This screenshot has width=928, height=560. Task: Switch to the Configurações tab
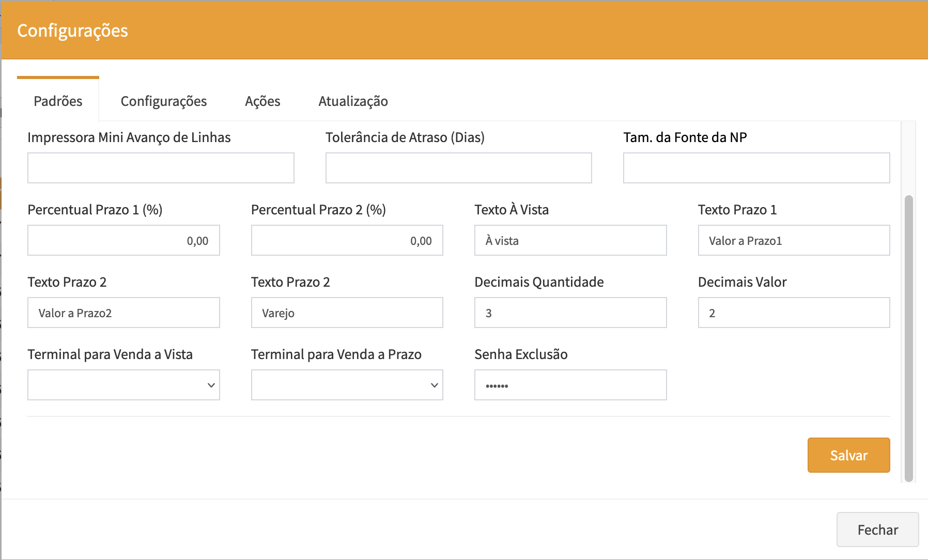coord(163,101)
